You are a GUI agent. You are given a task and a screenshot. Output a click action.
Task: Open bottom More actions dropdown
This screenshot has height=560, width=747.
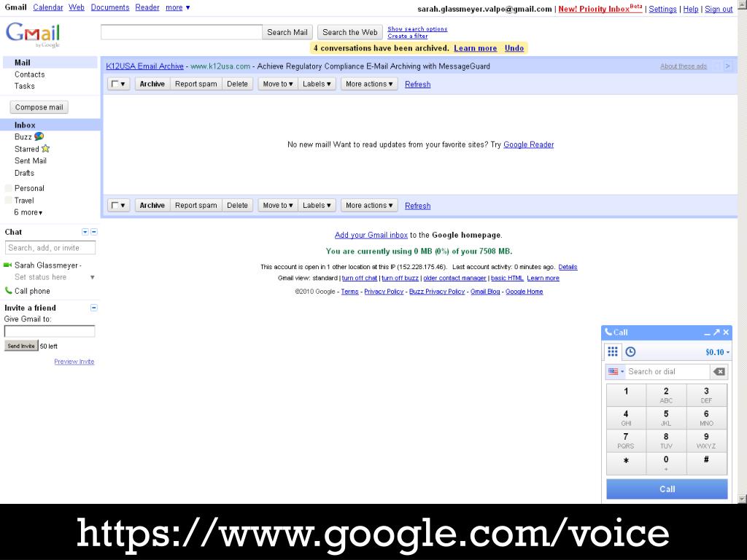369,205
